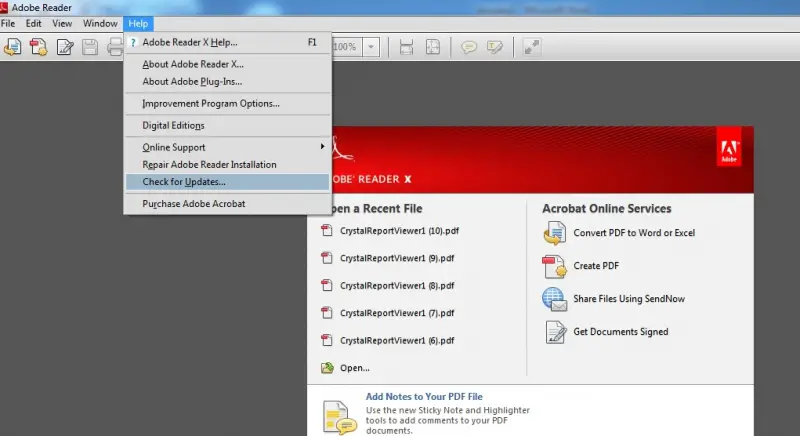Click PDF icon beside CrystalReportViewer1 (6).pdf

[327, 341]
